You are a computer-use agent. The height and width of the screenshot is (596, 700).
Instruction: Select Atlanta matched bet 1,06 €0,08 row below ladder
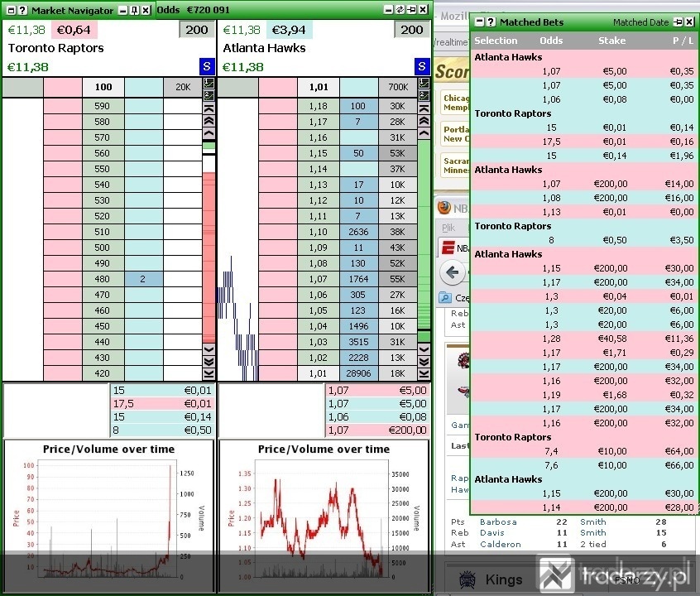[377, 417]
